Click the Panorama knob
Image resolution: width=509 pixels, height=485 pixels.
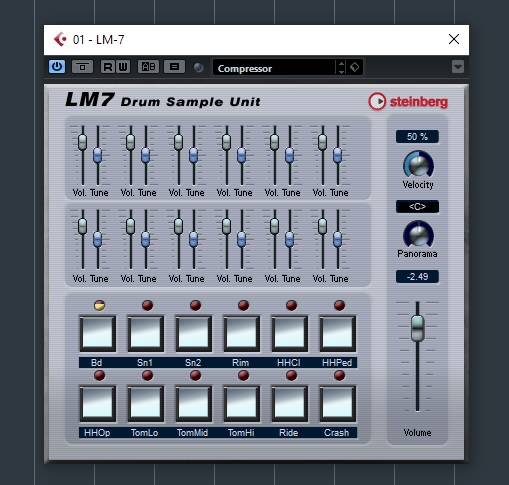click(x=418, y=234)
